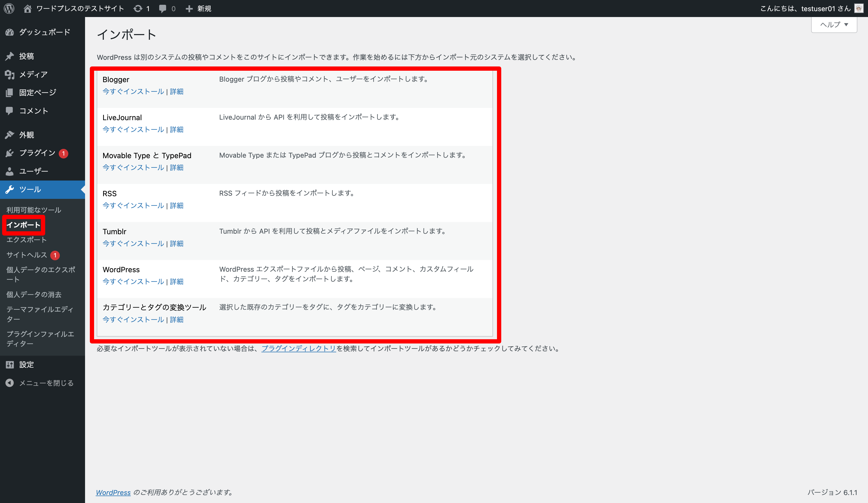Open the updates icon in admin bar

(138, 9)
